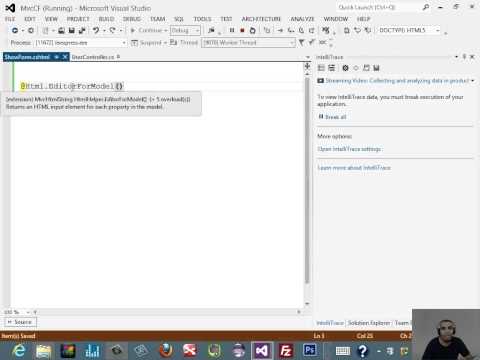Open the IntelliTrace window position dropdown arrow
The width and height of the screenshot is (480, 360).
coord(456,57)
